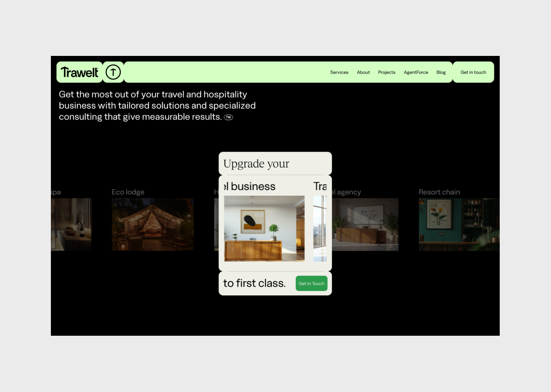Click the hero tagline paragraph
The height and width of the screenshot is (392, 551).
[x=157, y=106]
